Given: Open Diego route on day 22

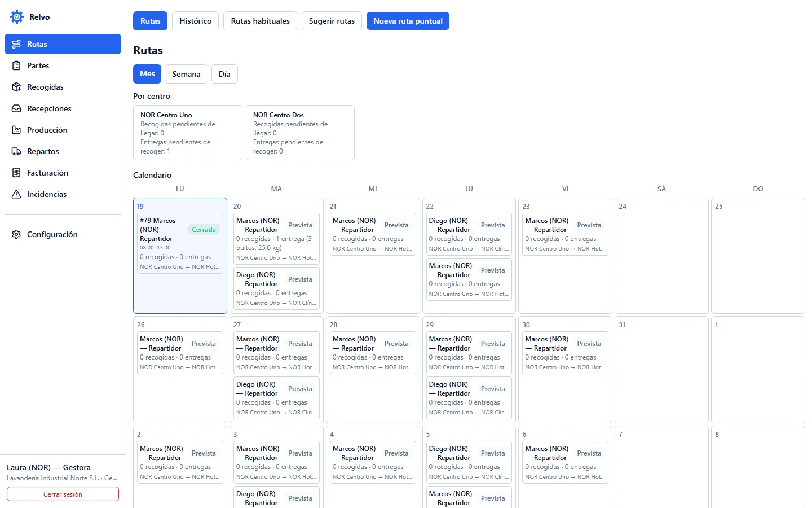Looking at the screenshot, I should pyautogui.click(x=469, y=234).
